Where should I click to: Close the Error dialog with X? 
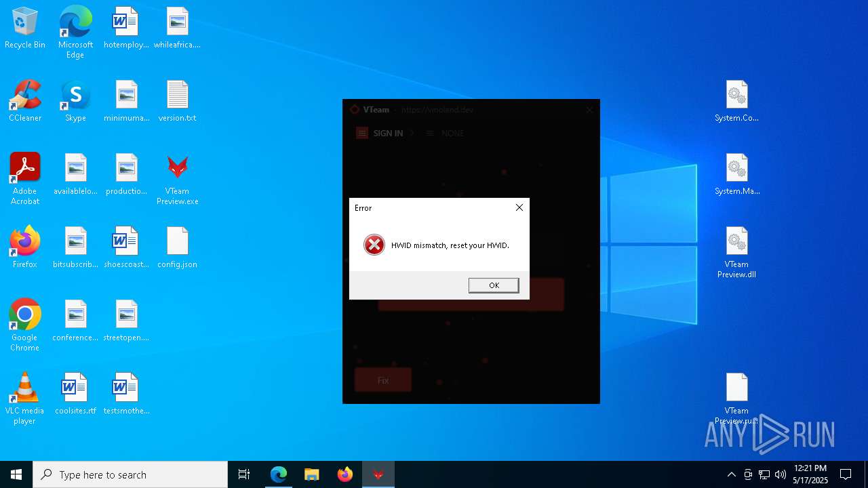click(x=519, y=207)
